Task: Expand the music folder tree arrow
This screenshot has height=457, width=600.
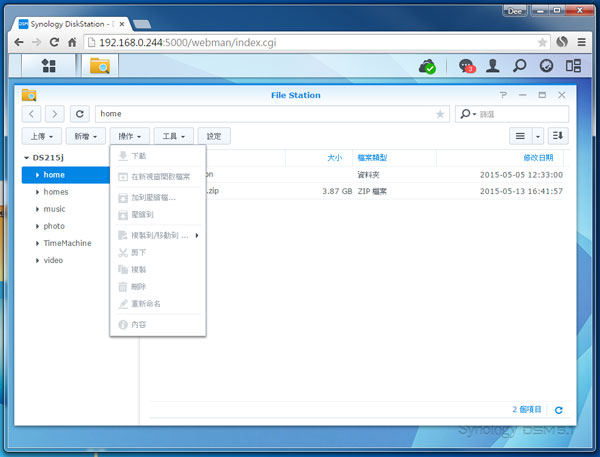Action: pyautogui.click(x=37, y=209)
